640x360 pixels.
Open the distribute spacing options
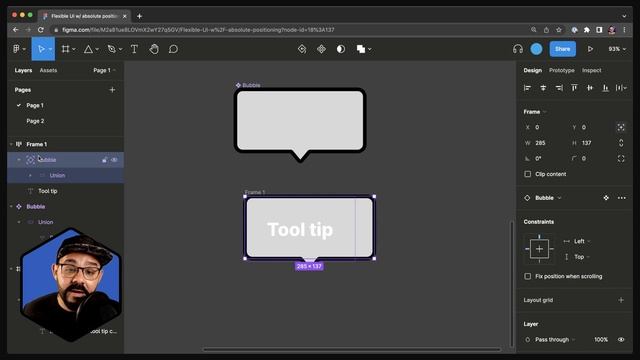[x=621, y=88]
